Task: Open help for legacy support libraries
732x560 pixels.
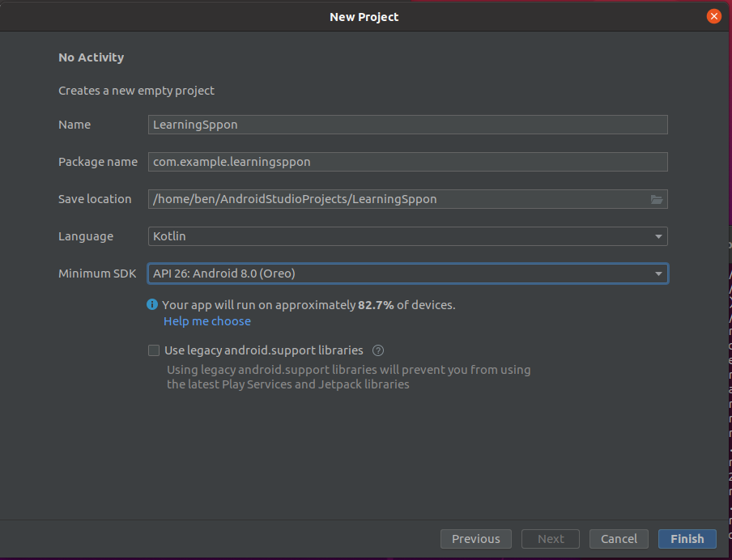Action: [x=378, y=350]
